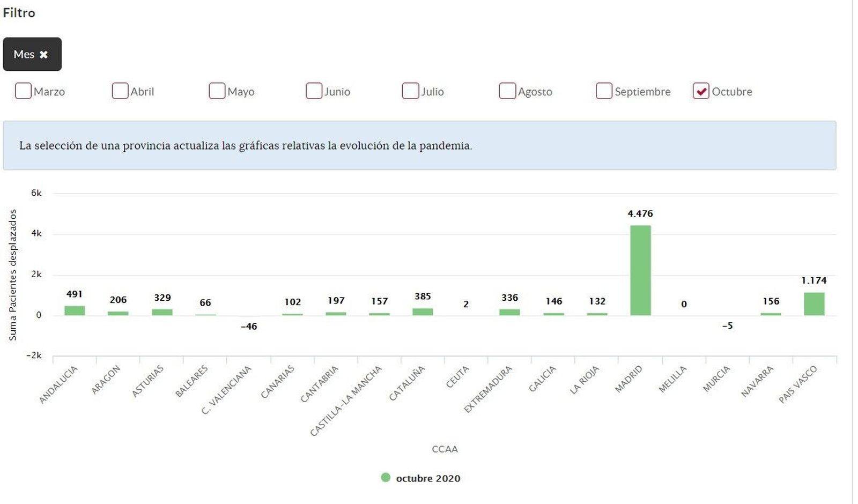The width and height of the screenshot is (858, 504).
Task: Select the Junio checkbox
Action: pos(314,91)
